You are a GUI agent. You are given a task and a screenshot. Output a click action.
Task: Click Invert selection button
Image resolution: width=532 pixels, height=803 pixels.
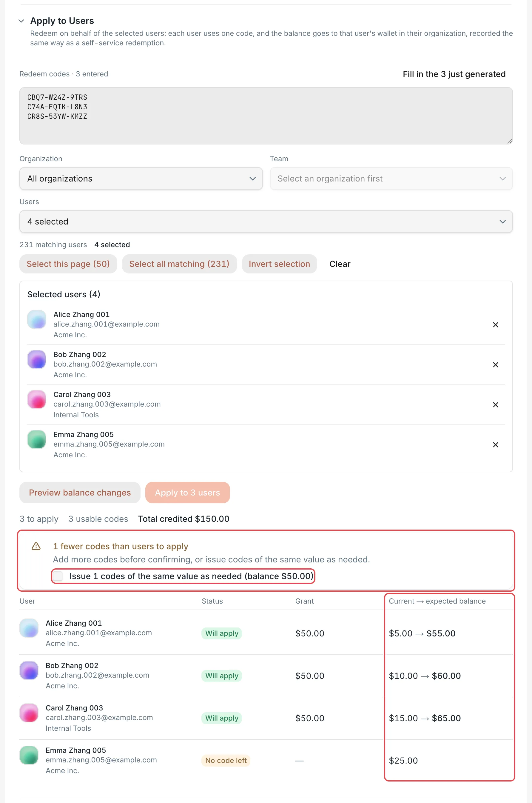pos(279,264)
